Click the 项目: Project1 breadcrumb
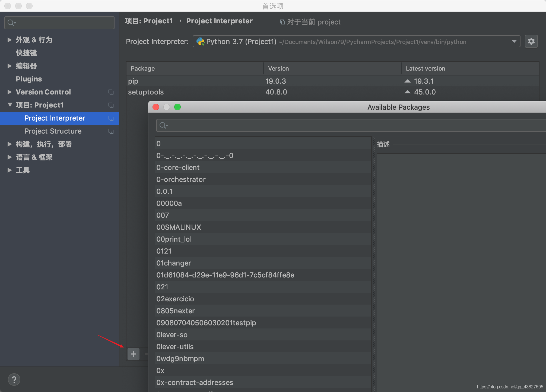 coord(149,21)
